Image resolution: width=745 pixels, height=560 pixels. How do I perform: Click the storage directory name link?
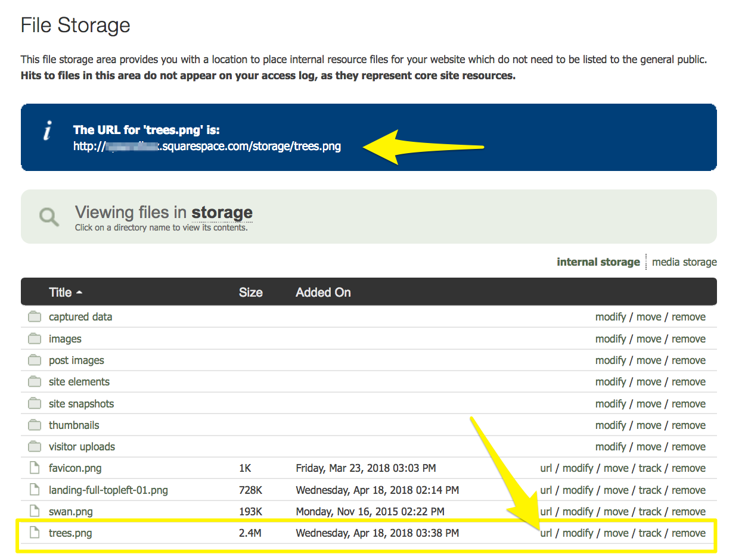point(222,213)
